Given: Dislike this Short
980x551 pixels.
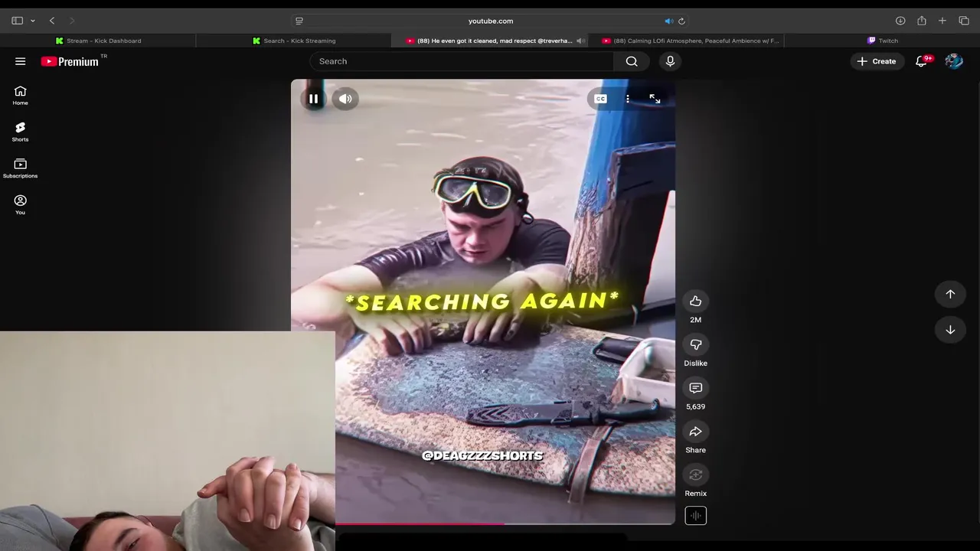Looking at the screenshot, I should coord(695,345).
